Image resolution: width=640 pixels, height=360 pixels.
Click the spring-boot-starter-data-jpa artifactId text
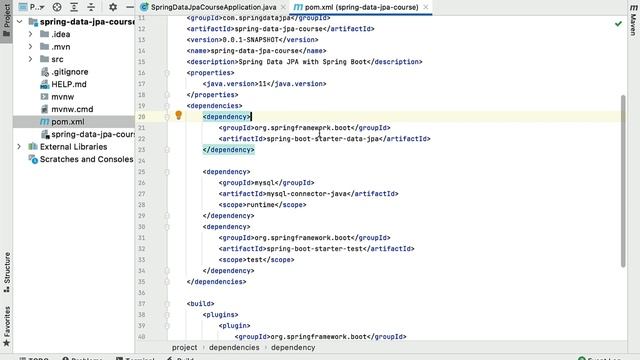click(x=322, y=139)
